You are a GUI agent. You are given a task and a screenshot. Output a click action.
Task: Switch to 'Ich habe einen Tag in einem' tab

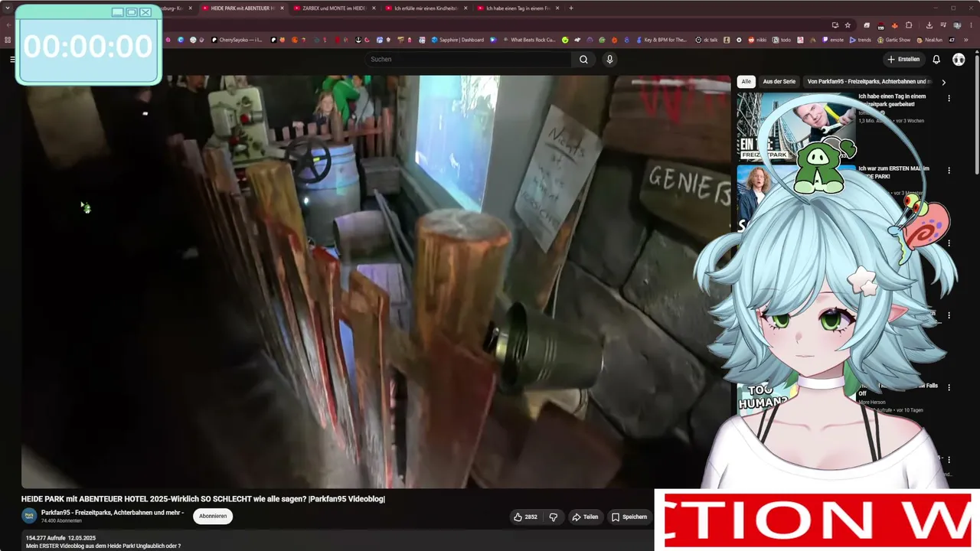(518, 8)
